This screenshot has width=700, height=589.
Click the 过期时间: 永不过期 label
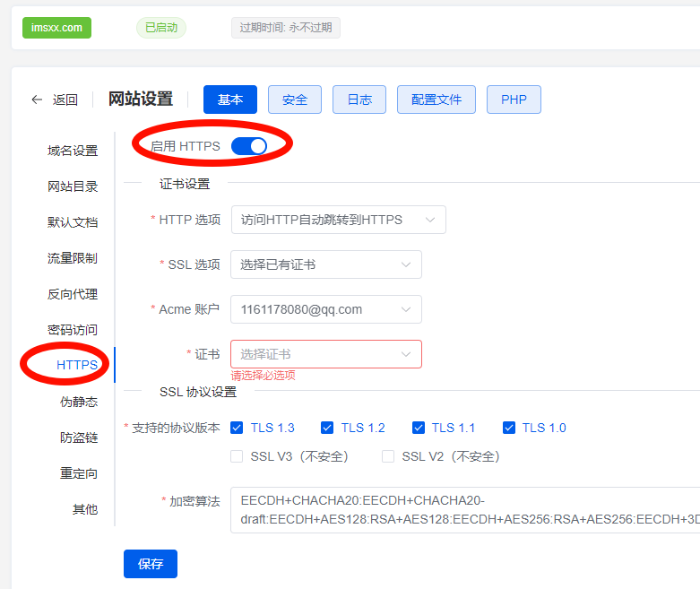coord(286,28)
